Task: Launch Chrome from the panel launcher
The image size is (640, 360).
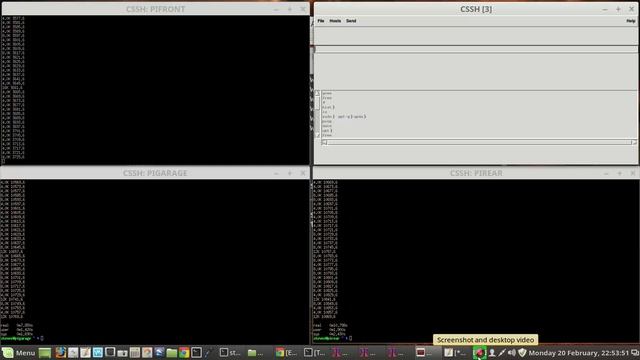Action: [184, 353]
